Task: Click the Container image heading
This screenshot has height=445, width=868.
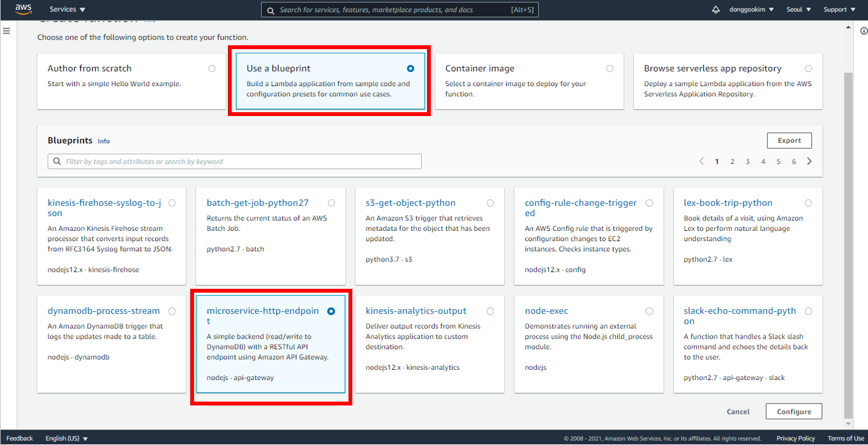Action: [x=480, y=68]
